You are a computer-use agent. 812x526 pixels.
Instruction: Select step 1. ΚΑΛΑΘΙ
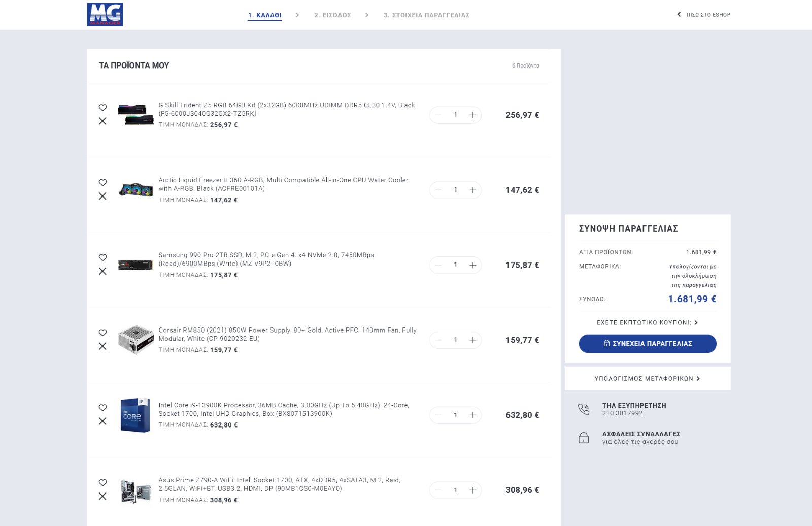[x=264, y=15]
